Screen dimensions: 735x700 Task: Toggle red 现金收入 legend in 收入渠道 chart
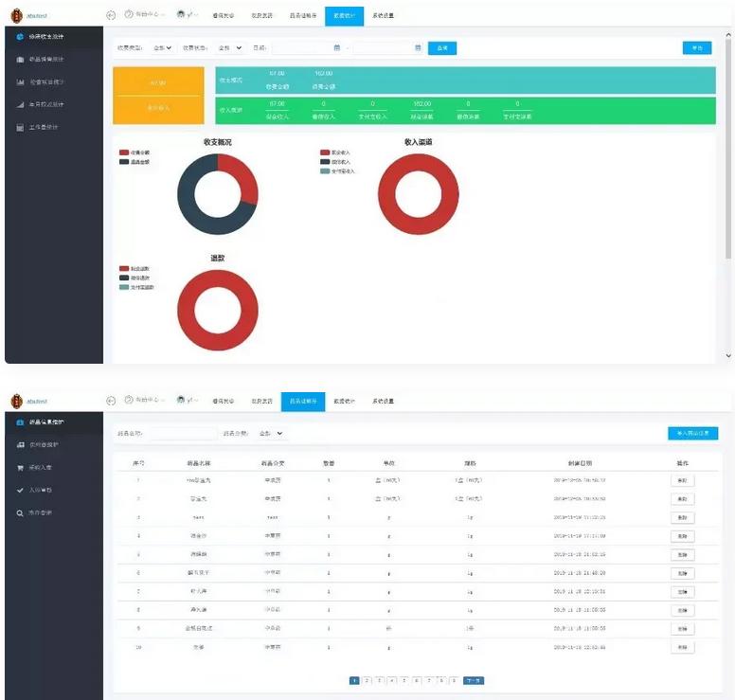pyautogui.click(x=334, y=153)
